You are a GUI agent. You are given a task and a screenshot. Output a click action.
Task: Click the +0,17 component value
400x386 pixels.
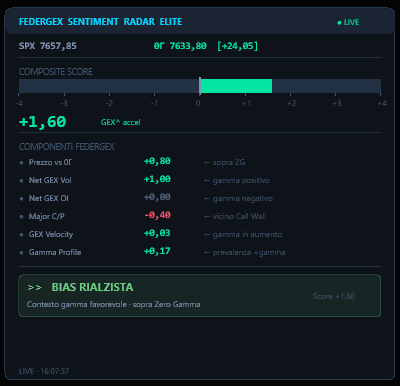157,251
